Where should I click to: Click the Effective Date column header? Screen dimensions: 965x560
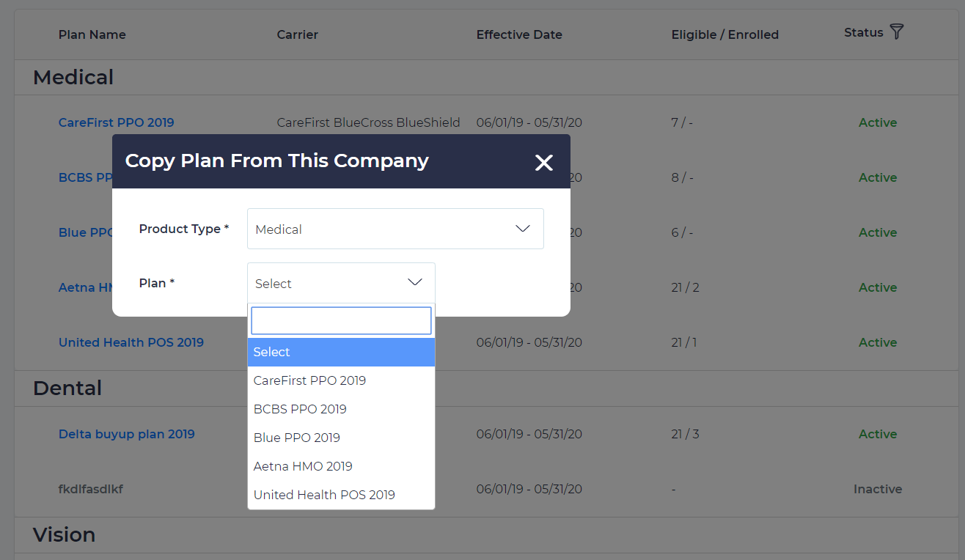pos(518,34)
